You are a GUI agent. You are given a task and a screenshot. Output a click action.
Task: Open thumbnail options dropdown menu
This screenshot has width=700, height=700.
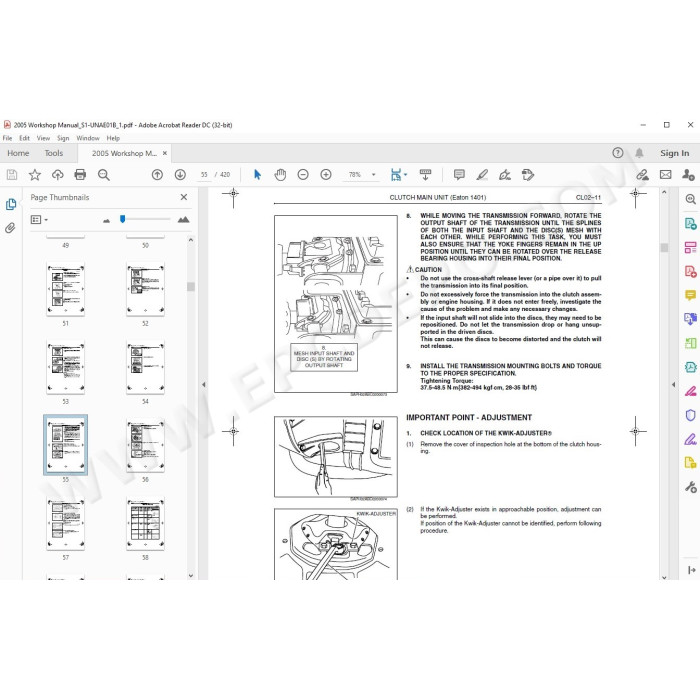click(39, 220)
